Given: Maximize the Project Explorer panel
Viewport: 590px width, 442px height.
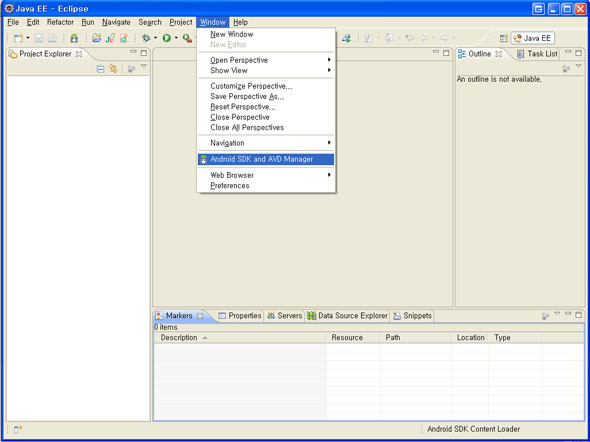Looking at the screenshot, I should pyautogui.click(x=144, y=53).
